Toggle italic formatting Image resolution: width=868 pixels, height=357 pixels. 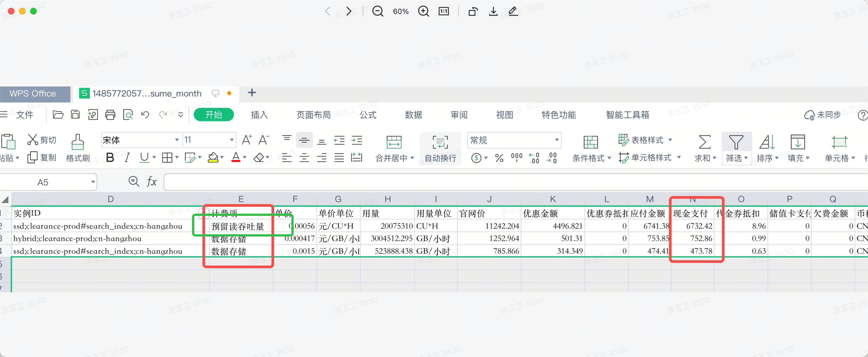pos(127,158)
